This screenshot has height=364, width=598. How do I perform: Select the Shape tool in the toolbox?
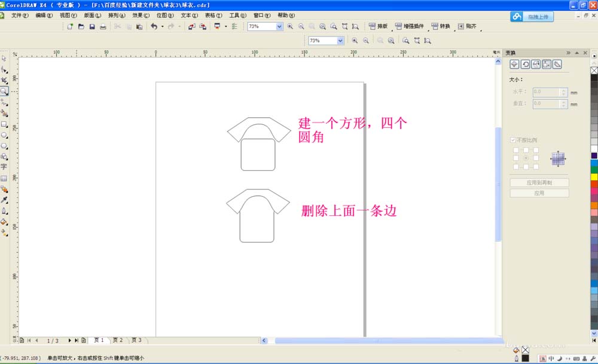5,69
